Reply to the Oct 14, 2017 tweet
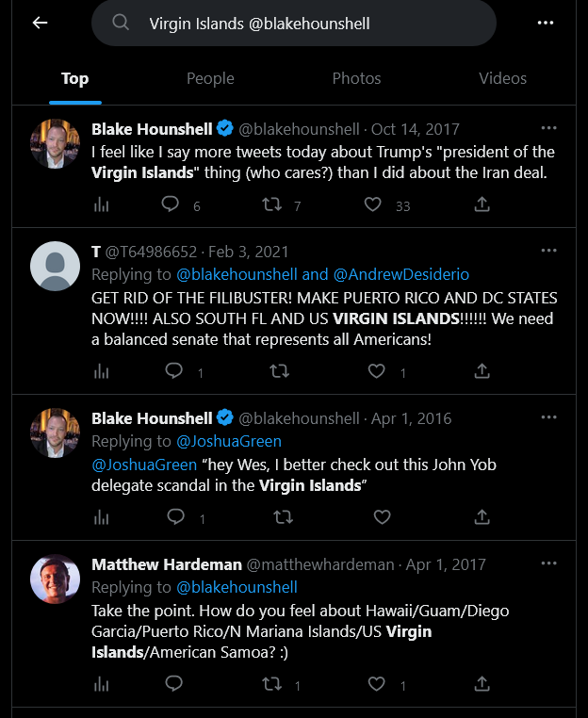Viewport: 588px width, 718px height. pyautogui.click(x=170, y=204)
